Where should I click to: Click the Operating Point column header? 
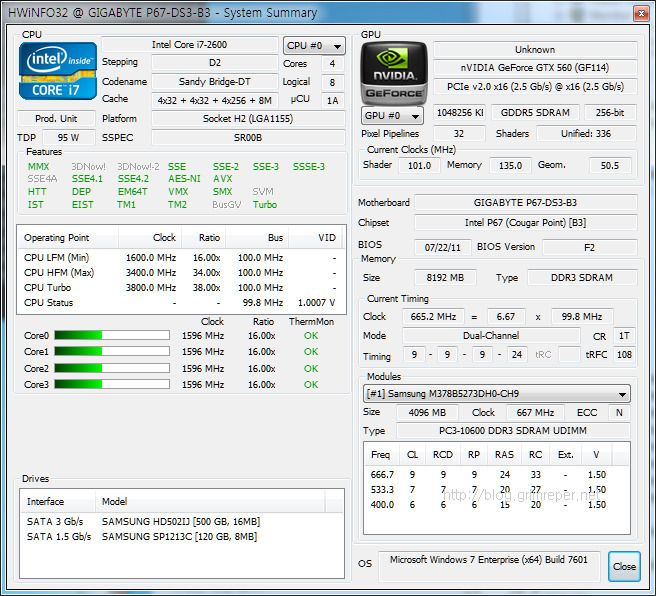[x=68, y=238]
